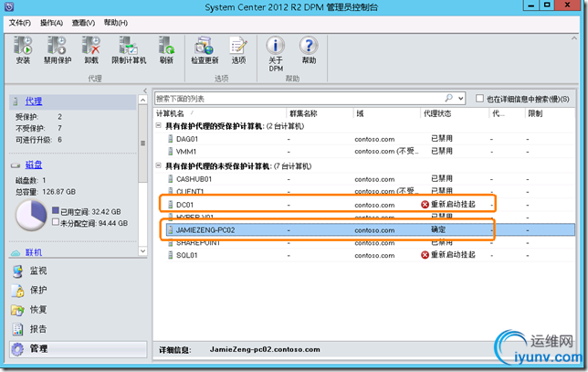Open the 代理 (Agents) link
This screenshot has height=372, width=588.
(34, 101)
